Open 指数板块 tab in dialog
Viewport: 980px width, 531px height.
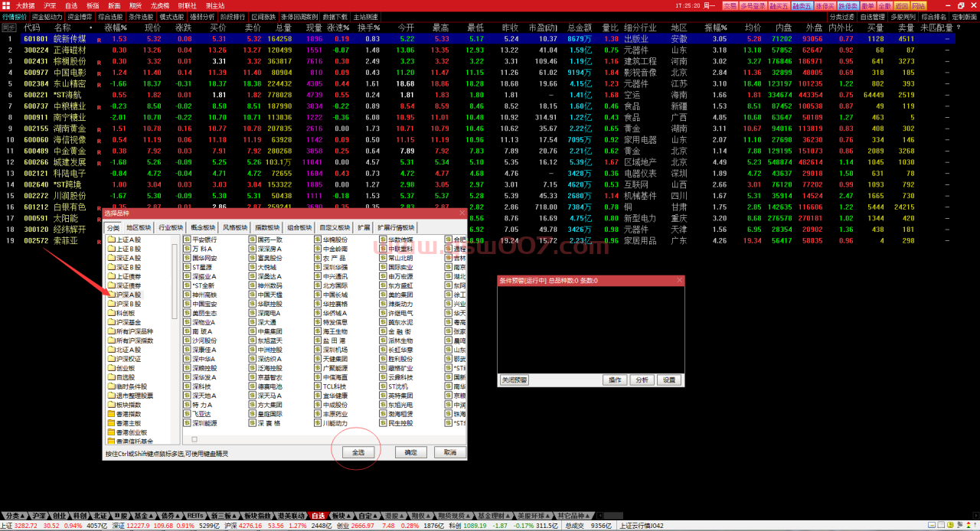click(267, 227)
